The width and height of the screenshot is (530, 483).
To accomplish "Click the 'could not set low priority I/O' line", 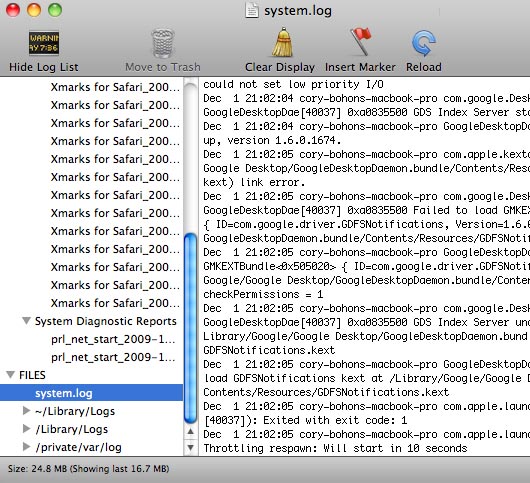I will coord(293,84).
